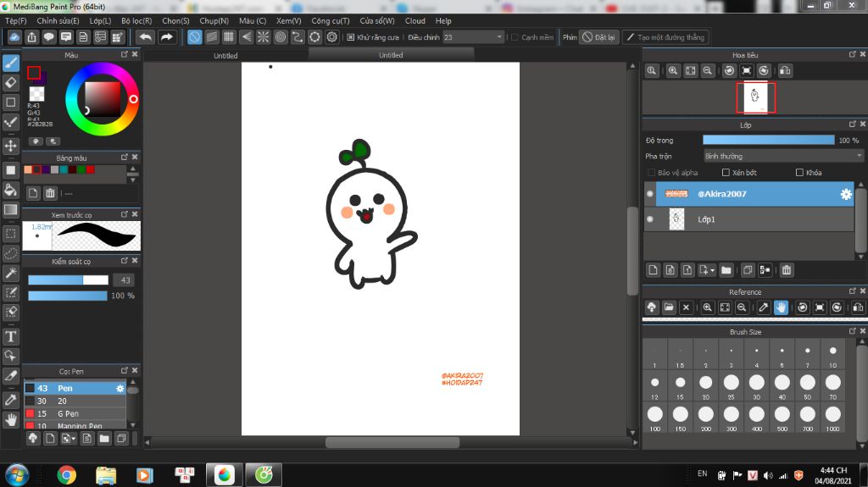Pick the Text tool
This screenshot has height=487, width=868.
(11, 335)
